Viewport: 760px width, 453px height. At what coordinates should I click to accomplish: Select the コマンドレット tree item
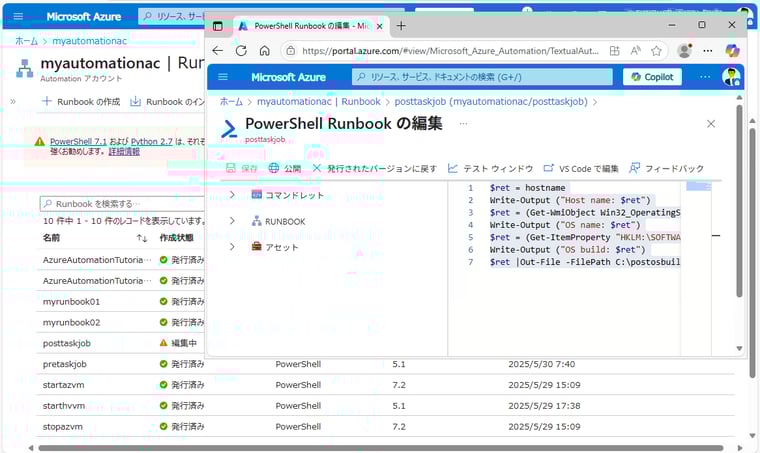(x=287, y=195)
